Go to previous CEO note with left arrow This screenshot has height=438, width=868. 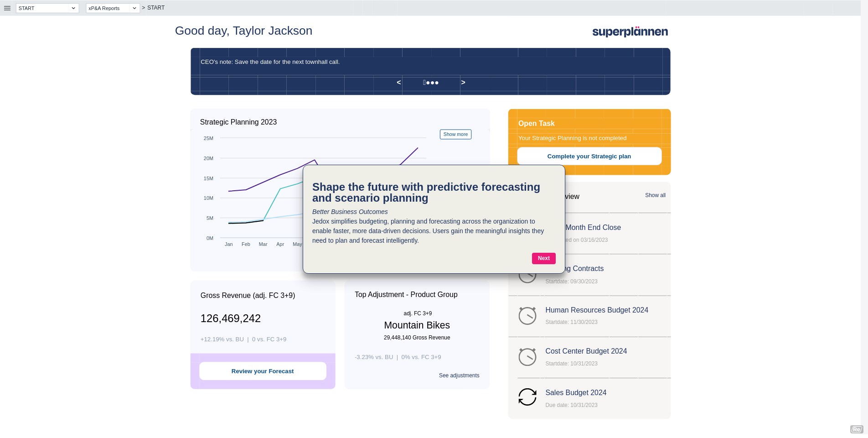[399, 83]
